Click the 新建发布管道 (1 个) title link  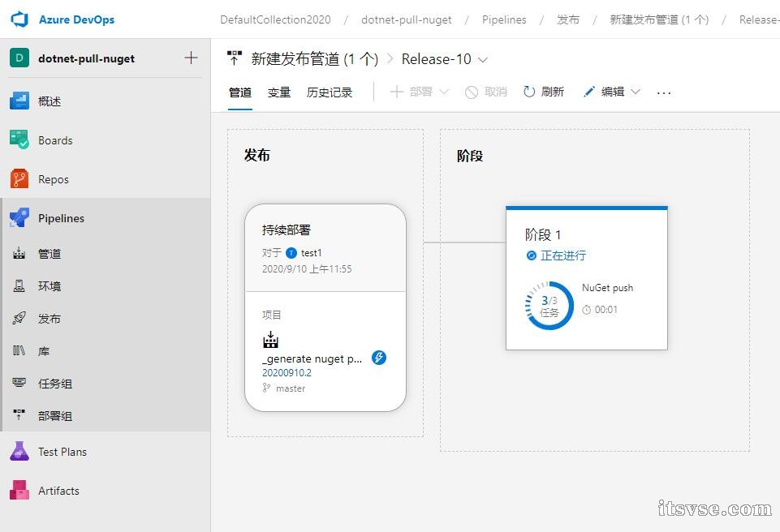coord(314,59)
